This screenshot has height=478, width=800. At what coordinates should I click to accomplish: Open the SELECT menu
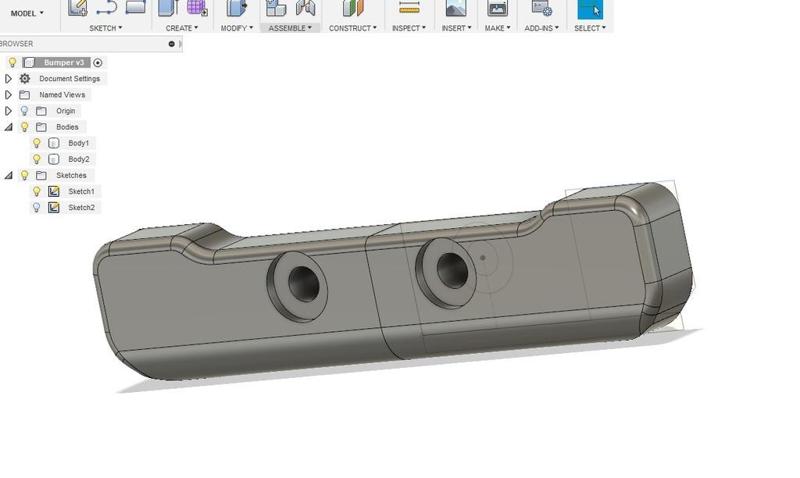click(x=590, y=28)
